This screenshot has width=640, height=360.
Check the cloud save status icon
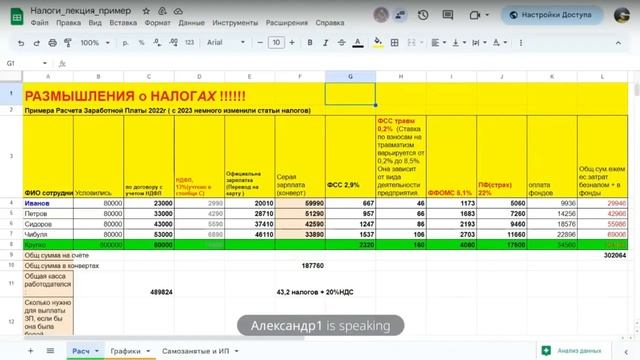[x=178, y=11]
